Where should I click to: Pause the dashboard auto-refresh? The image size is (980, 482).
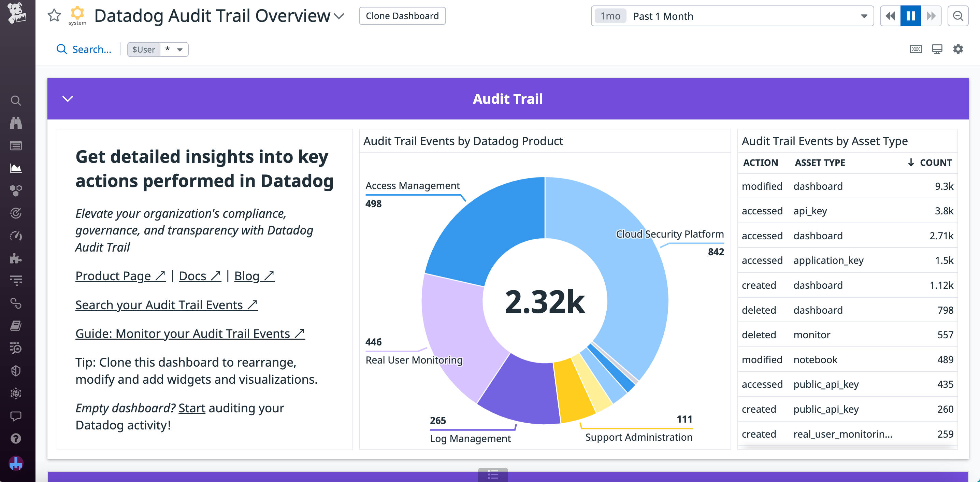(x=910, y=16)
